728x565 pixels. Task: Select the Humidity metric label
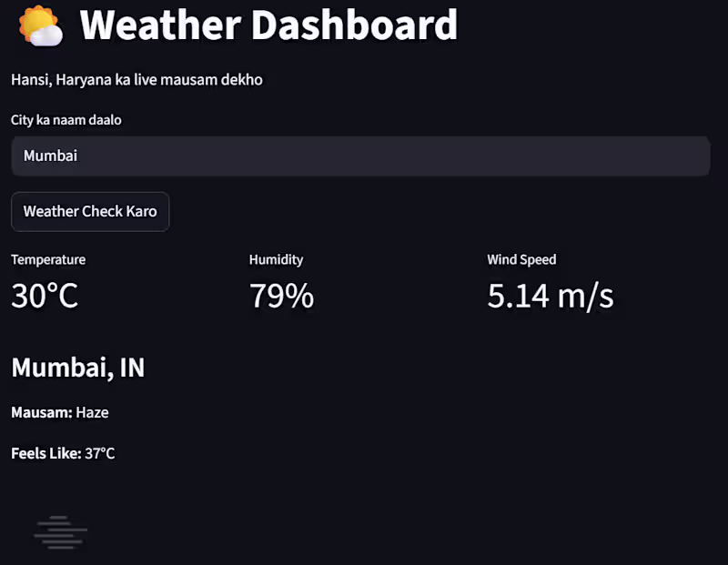[276, 260]
